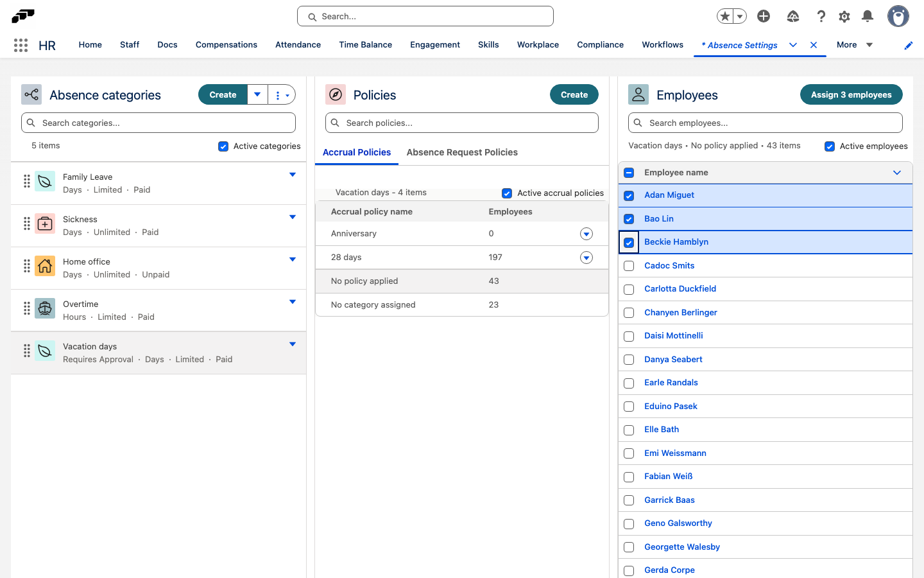Click the Assign 3 employees button
924x578 pixels.
pos(851,95)
